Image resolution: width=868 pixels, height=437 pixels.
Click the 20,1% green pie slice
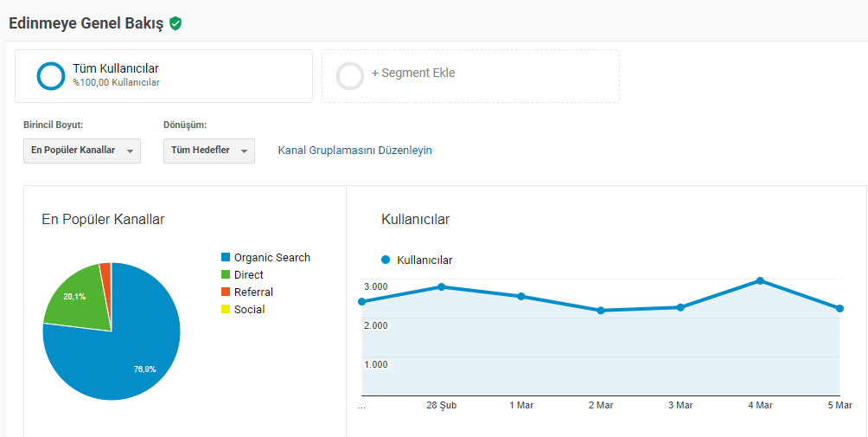pyautogui.click(x=78, y=299)
